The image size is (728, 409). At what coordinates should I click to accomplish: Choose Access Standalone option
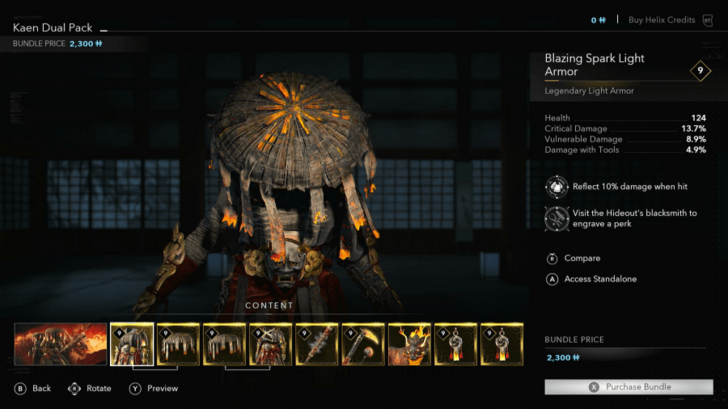pos(592,279)
